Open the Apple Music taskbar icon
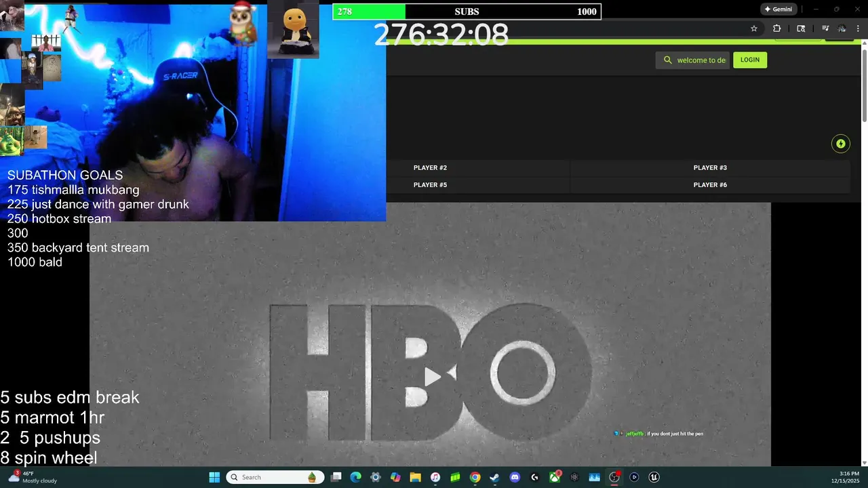Screen dimensions: 868x488 click(x=435, y=477)
